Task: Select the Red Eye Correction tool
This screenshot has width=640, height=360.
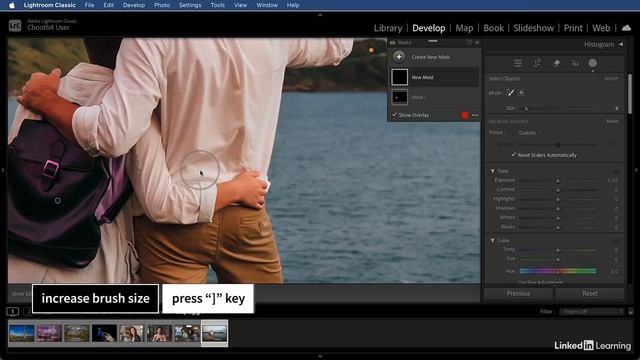Action: pos(576,63)
